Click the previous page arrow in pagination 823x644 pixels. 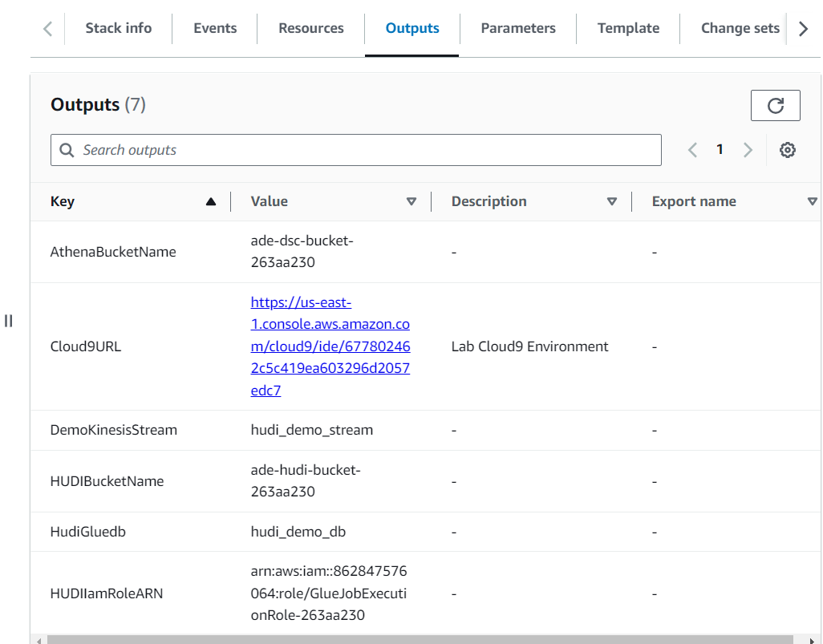tap(692, 150)
